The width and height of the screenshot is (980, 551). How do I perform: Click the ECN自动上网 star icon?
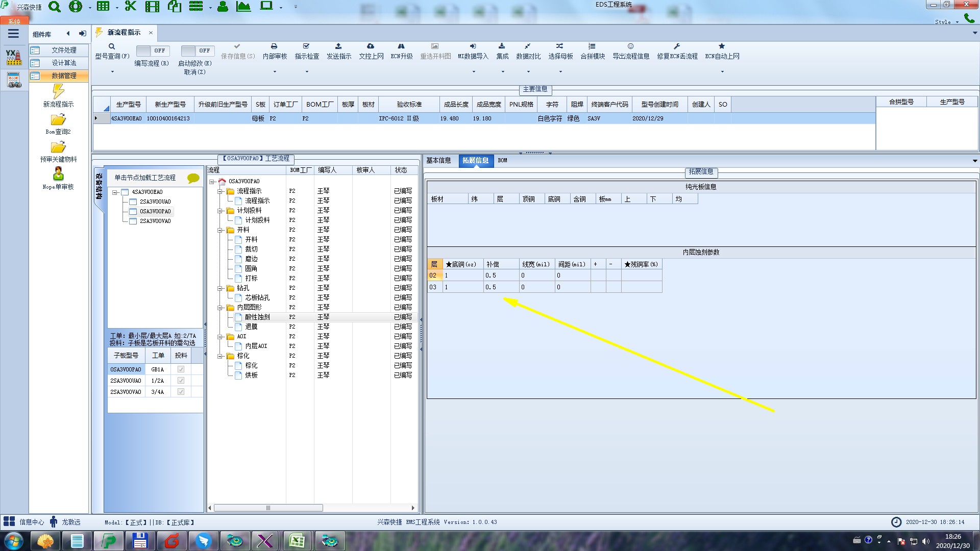[722, 46]
